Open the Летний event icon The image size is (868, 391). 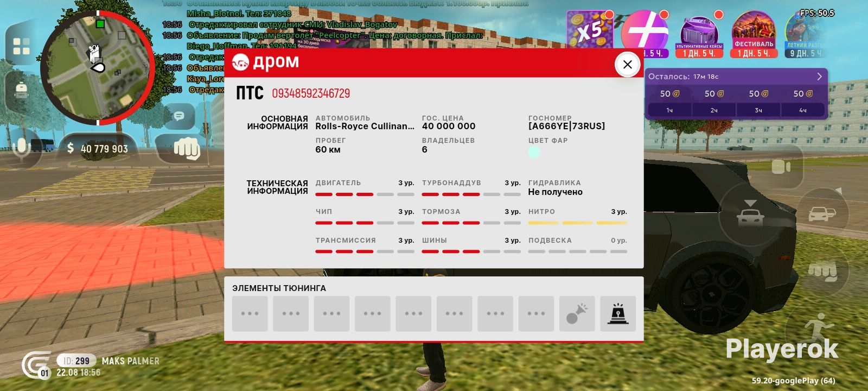[806, 34]
